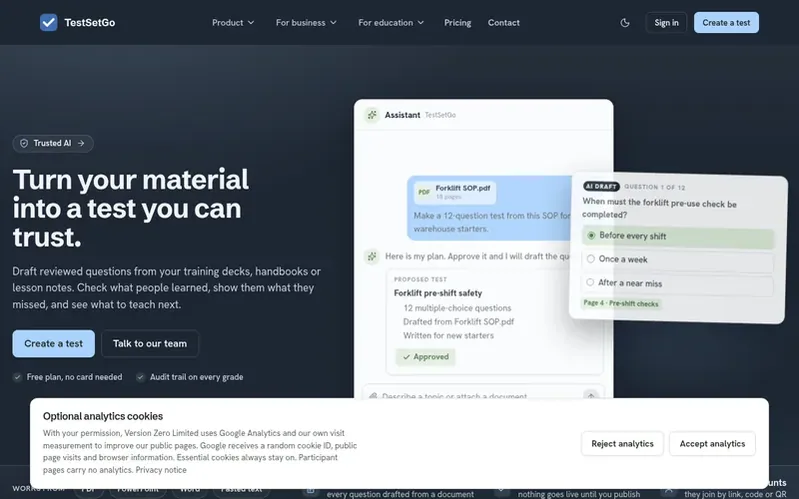799x499 pixels.
Task: Select the Once a week answer
Action: click(678, 260)
